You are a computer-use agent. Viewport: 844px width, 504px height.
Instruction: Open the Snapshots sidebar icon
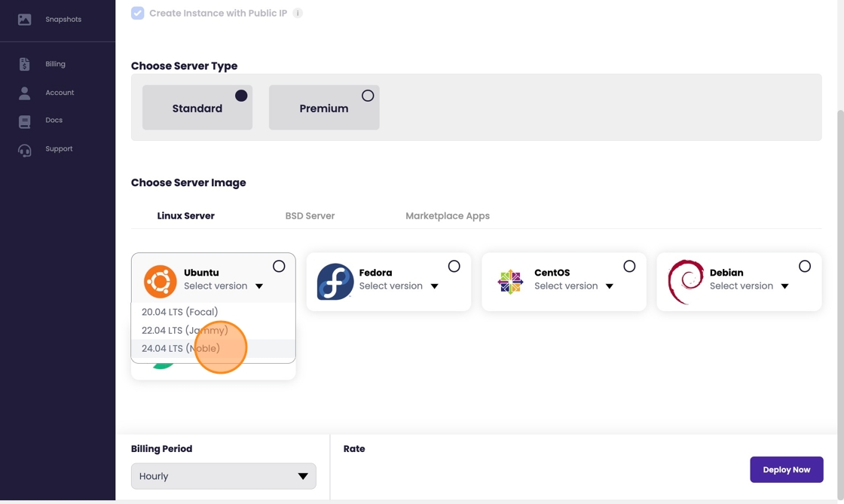(25, 20)
